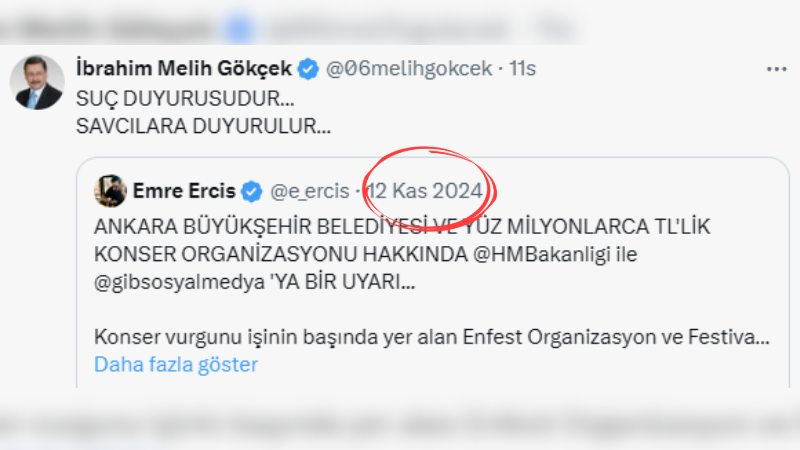This screenshot has height=450, width=800.
Task: Click the verified badge beside İbrahim Melih Gökçek
Action: pos(310,69)
